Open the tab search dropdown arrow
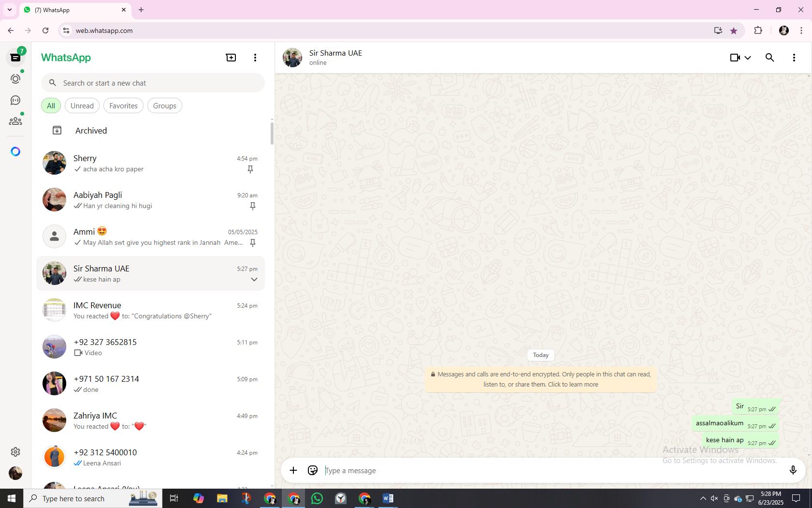Image resolution: width=812 pixels, height=508 pixels. pos(10,10)
